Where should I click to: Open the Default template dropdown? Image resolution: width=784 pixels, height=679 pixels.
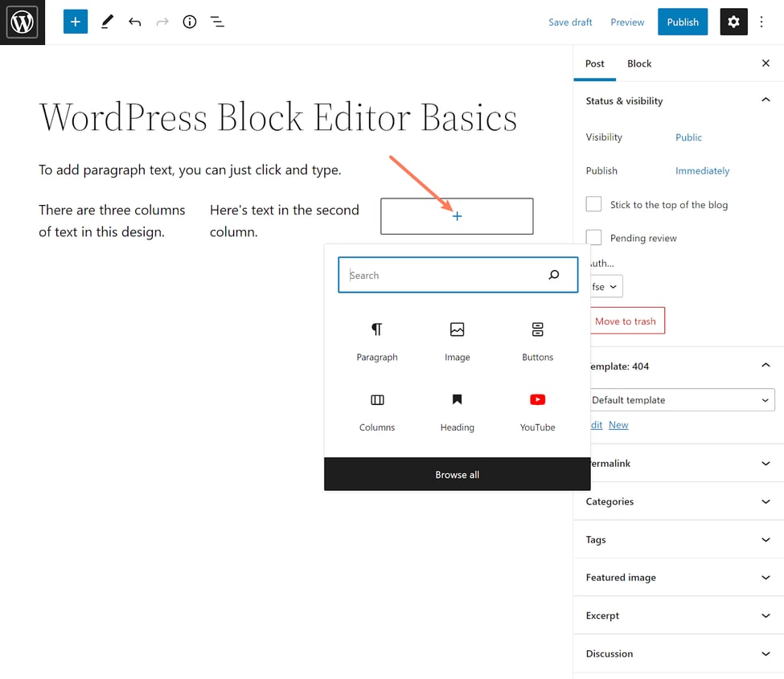pyautogui.click(x=680, y=400)
